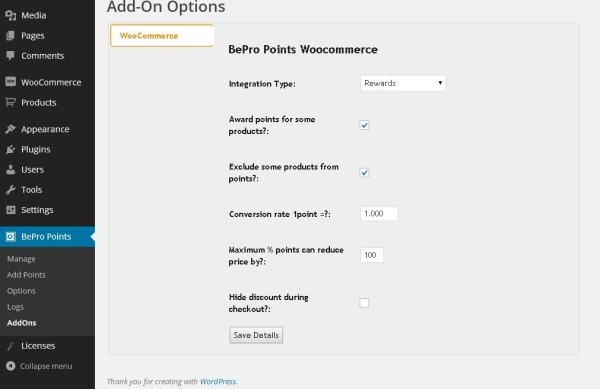The height and width of the screenshot is (389, 600).
Task: Enable Hide discount during checkout checkbox
Action: coord(364,303)
